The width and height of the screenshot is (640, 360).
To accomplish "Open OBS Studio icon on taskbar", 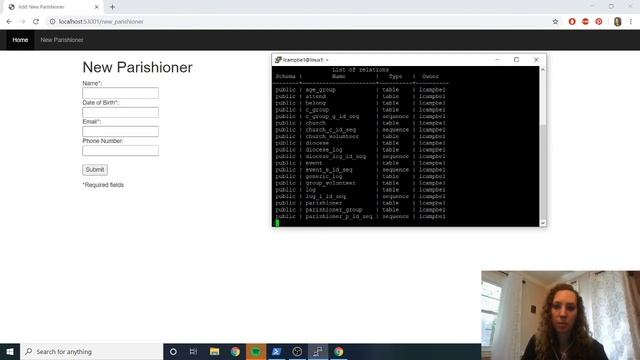I will (297, 351).
